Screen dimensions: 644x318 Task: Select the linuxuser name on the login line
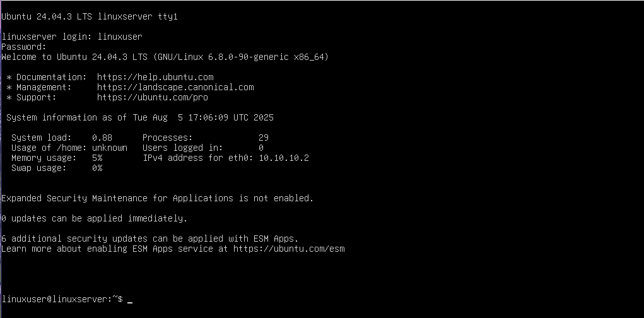coord(120,37)
